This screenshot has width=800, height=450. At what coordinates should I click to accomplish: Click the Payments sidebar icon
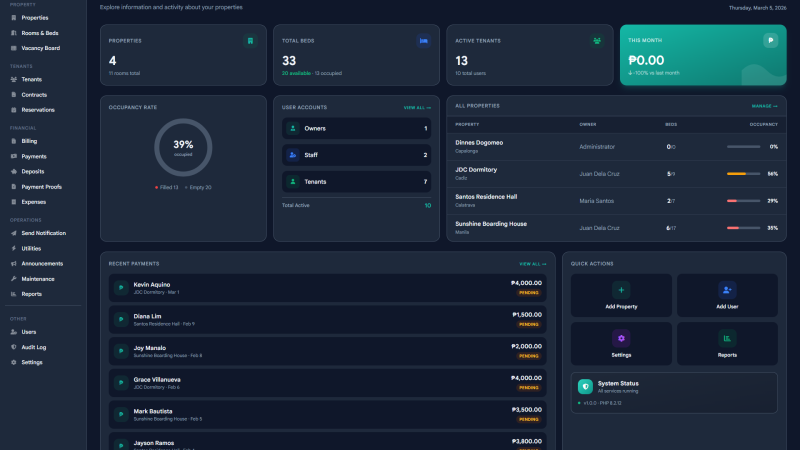(14, 157)
